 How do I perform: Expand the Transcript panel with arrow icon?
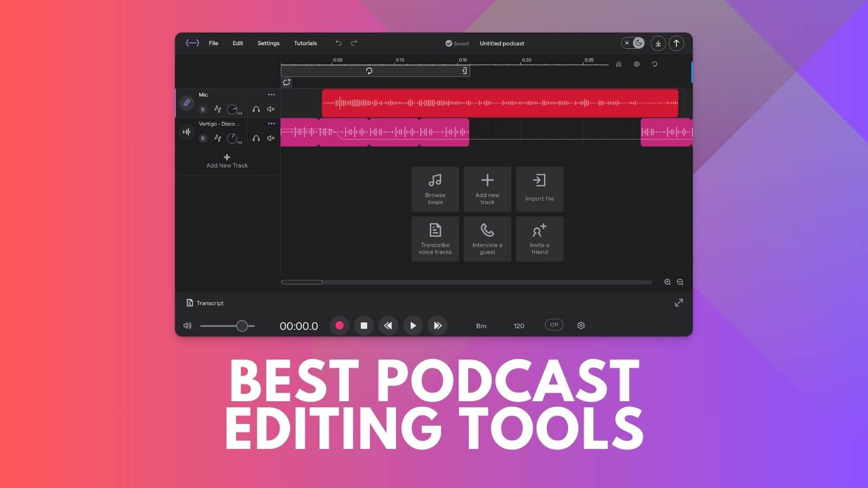pos(679,303)
